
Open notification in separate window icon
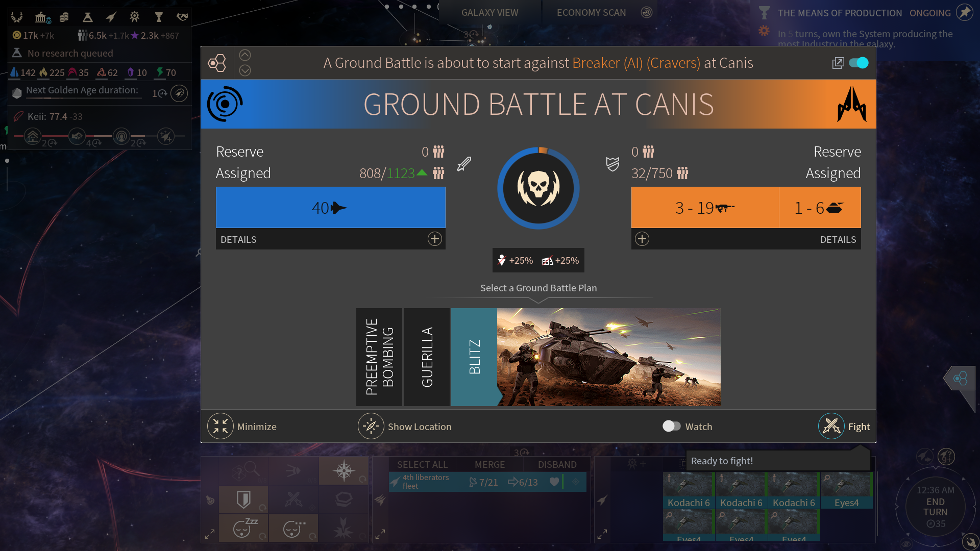(x=838, y=63)
